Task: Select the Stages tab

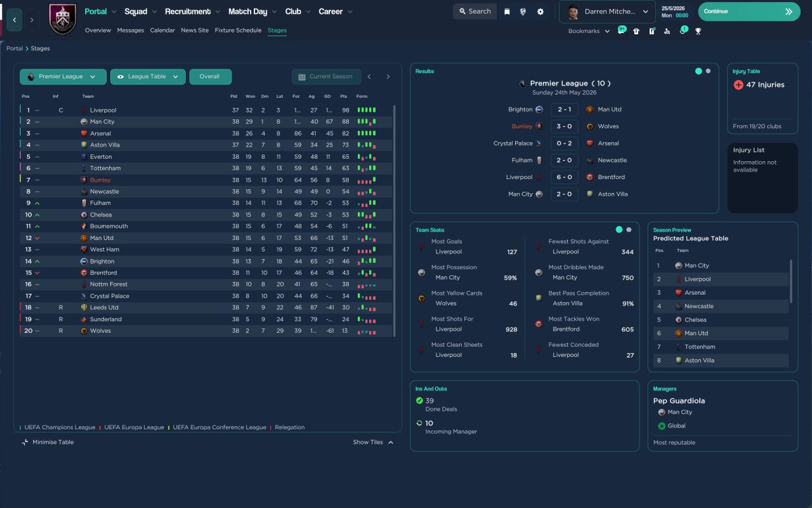Action: tap(277, 30)
